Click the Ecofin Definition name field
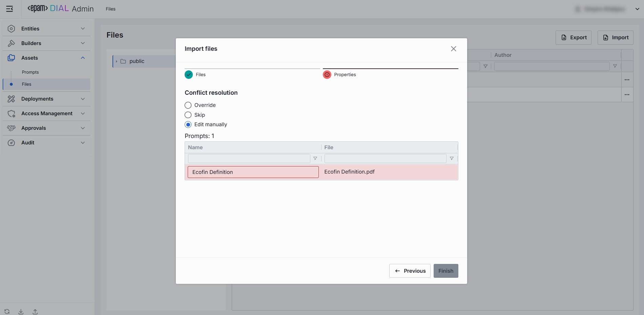Screen dimensions: 644x315 pos(253,172)
